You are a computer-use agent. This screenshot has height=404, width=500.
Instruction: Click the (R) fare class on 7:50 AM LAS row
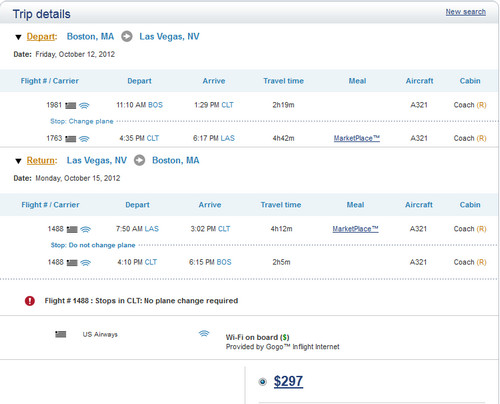pos(481,229)
